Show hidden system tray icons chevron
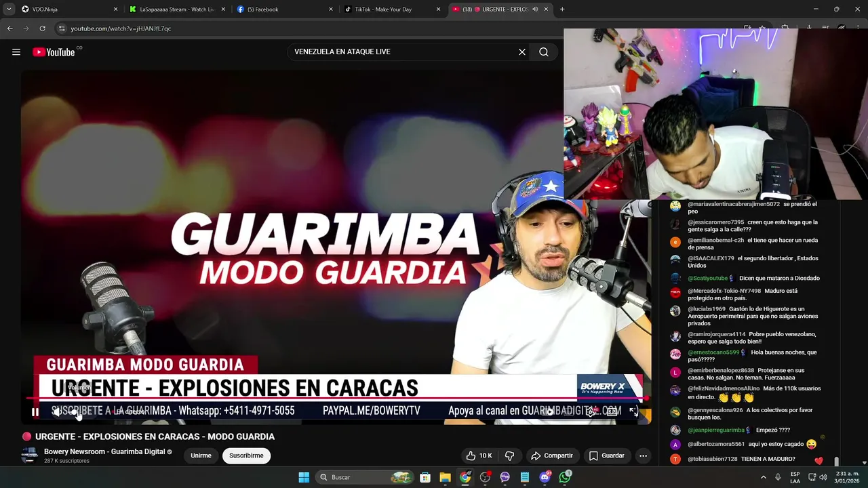Viewport: 868px width, 488px height. (x=764, y=477)
